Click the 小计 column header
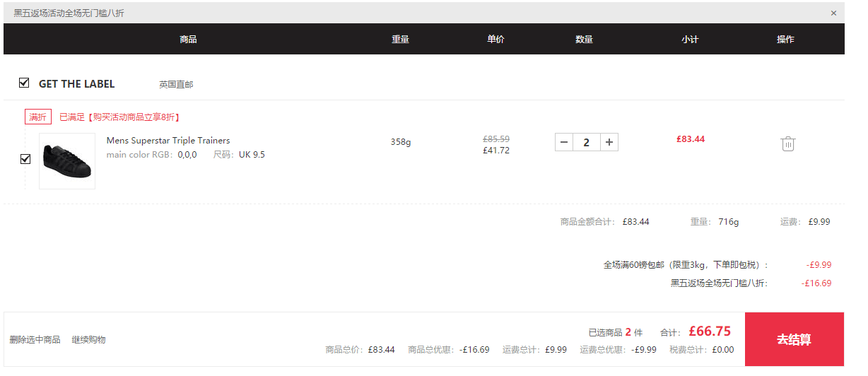The height and width of the screenshot is (376, 868). pos(690,40)
